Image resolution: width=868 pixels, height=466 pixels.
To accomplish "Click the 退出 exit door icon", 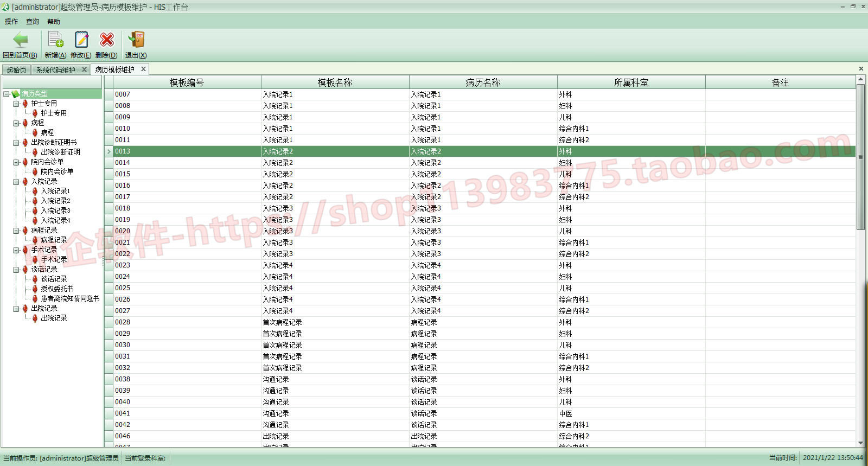I will click(x=136, y=40).
